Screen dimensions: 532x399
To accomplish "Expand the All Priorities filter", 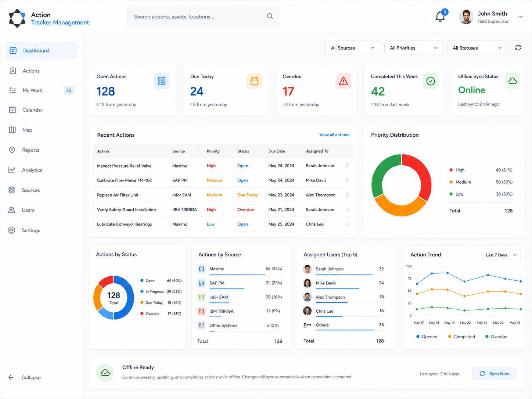I will pos(414,48).
